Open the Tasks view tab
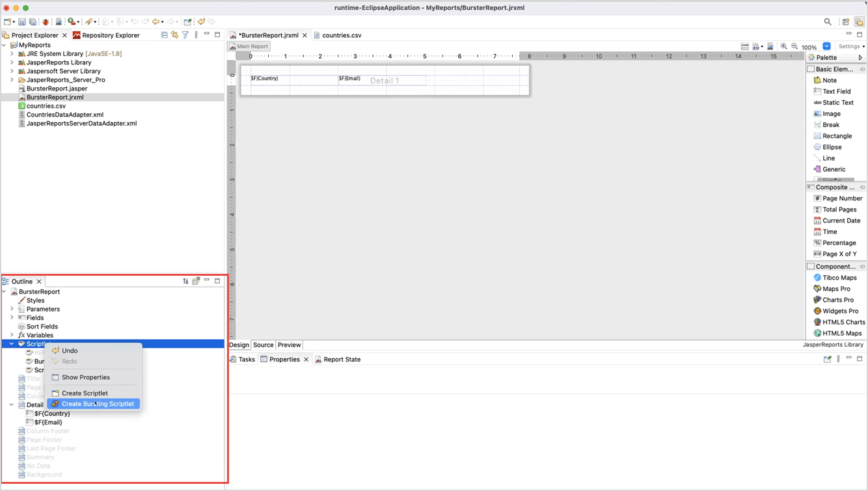 click(242, 359)
